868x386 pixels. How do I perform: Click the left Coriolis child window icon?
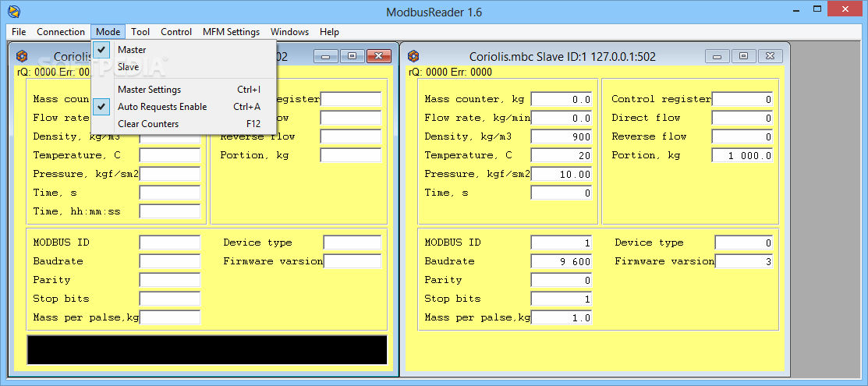[22, 56]
